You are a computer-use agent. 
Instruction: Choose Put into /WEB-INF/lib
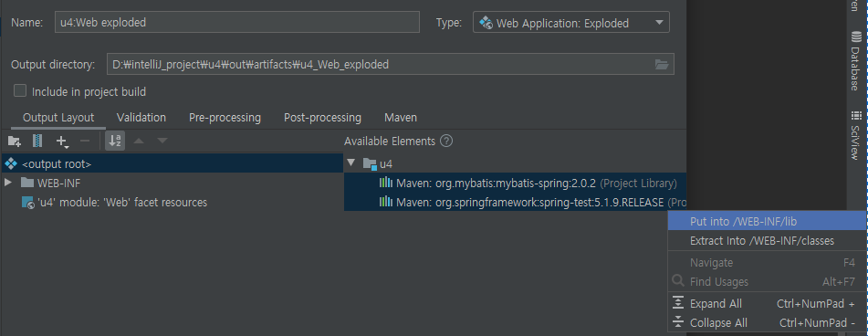[768, 222]
